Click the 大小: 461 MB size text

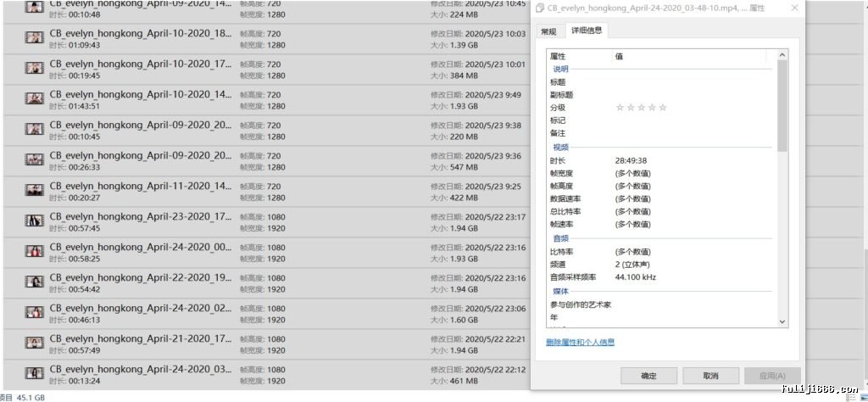click(x=454, y=381)
